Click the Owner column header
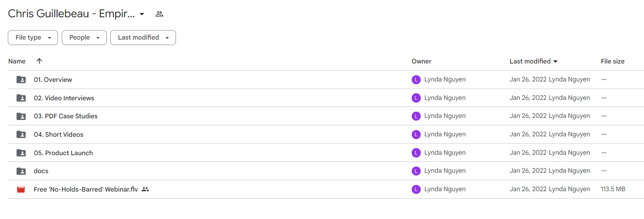Viewport: 644px width, 219px height. 421,61
